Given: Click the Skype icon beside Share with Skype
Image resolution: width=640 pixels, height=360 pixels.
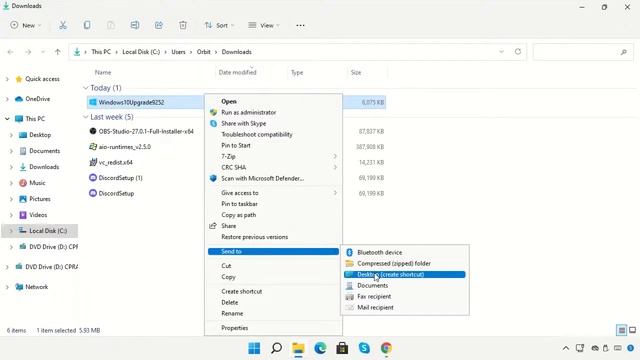Looking at the screenshot, I should [213, 123].
